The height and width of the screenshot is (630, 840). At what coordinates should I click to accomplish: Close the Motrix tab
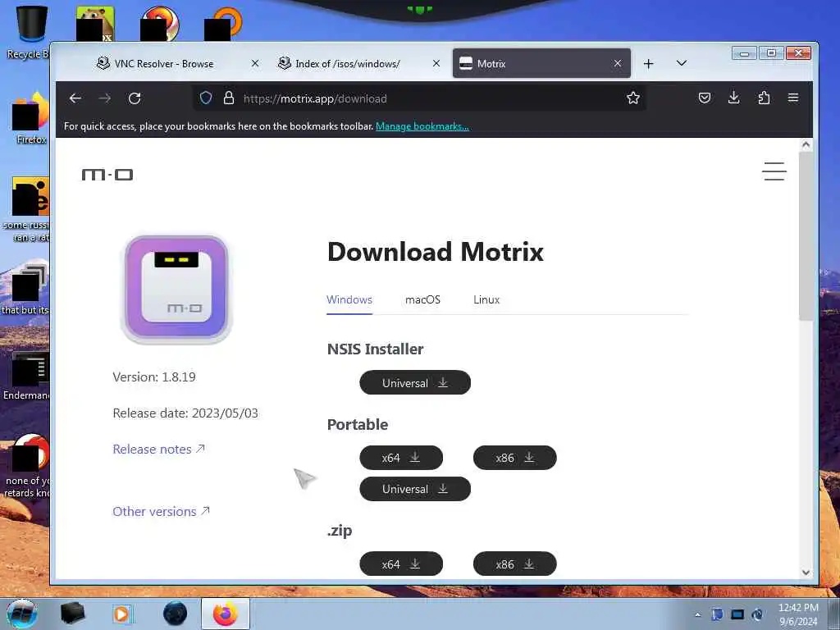[618, 63]
